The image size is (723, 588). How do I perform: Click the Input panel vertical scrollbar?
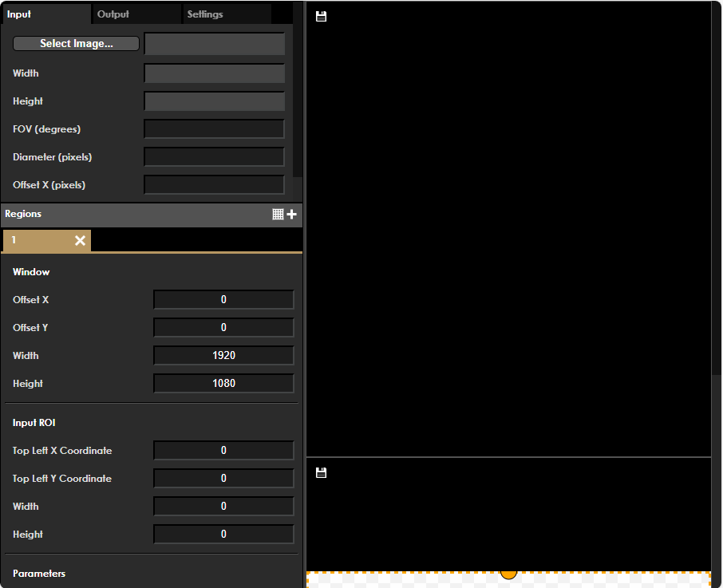click(x=298, y=88)
